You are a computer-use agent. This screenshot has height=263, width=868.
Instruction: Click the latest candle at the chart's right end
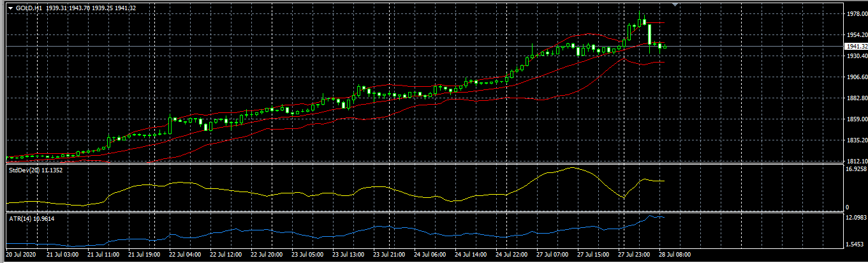[x=665, y=46]
